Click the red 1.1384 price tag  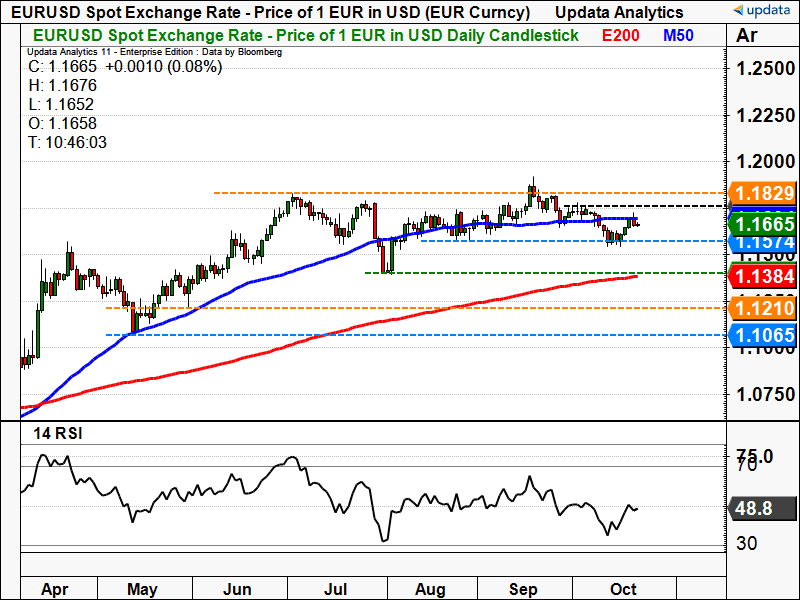point(762,275)
